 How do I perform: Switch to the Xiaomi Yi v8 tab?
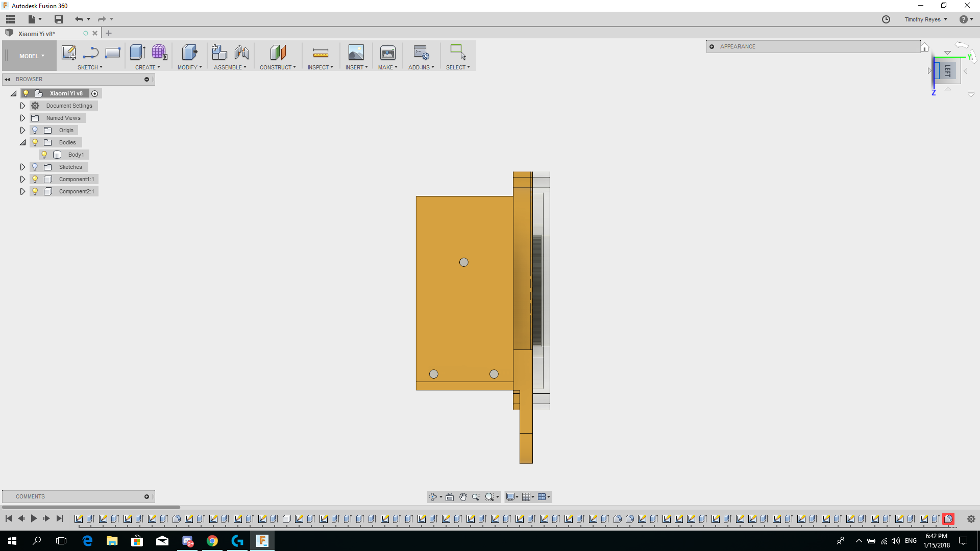(37, 34)
